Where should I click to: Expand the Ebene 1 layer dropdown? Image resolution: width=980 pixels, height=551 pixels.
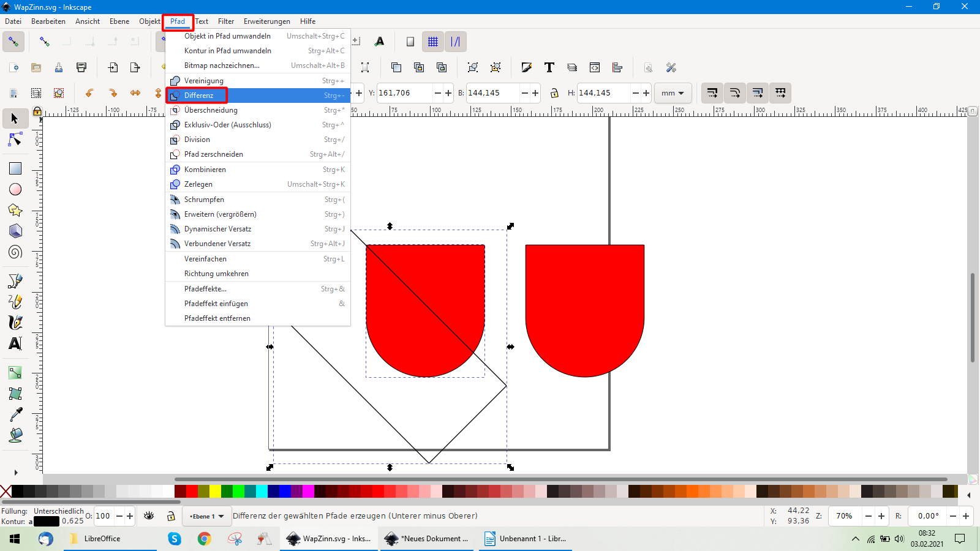(207, 516)
